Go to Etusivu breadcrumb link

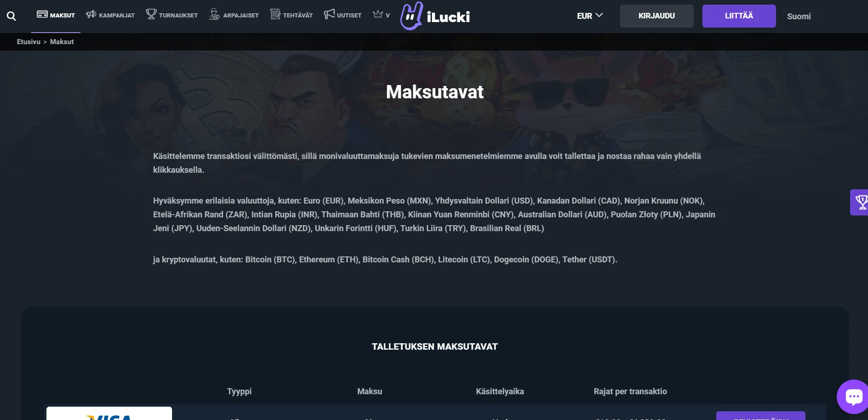click(x=29, y=42)
